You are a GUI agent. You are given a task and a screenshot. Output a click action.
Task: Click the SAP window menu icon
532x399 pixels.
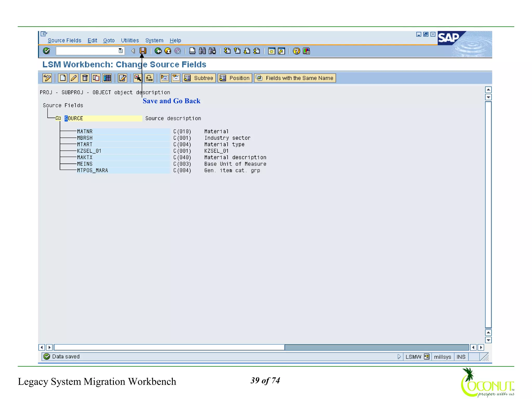tap(44, 34)
